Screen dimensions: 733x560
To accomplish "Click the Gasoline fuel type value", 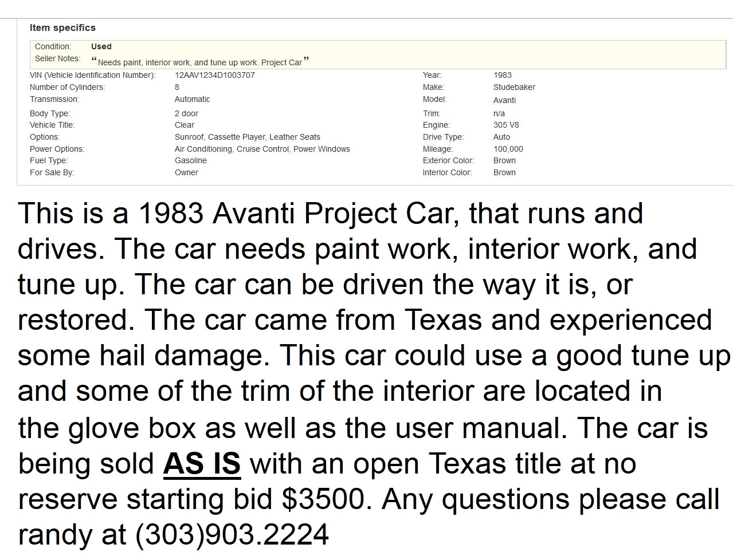I will click(x=190, y=160).
